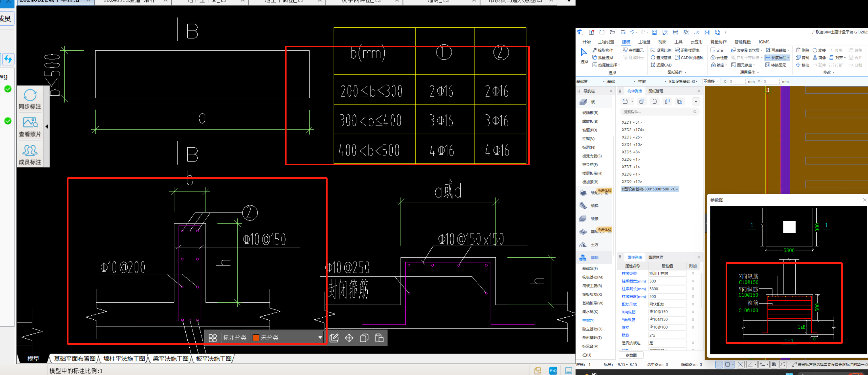This screenshot has width=868, height=375.
Task: Click delete component trash icon in 构件列表
Action: pyautogui.click(x=654, y=101)
